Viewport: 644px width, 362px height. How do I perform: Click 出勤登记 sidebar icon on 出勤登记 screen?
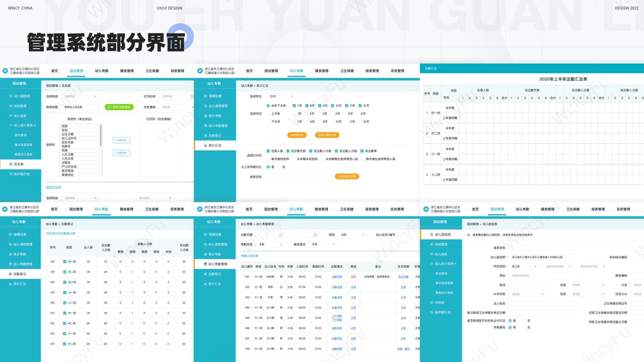point(10,274)
